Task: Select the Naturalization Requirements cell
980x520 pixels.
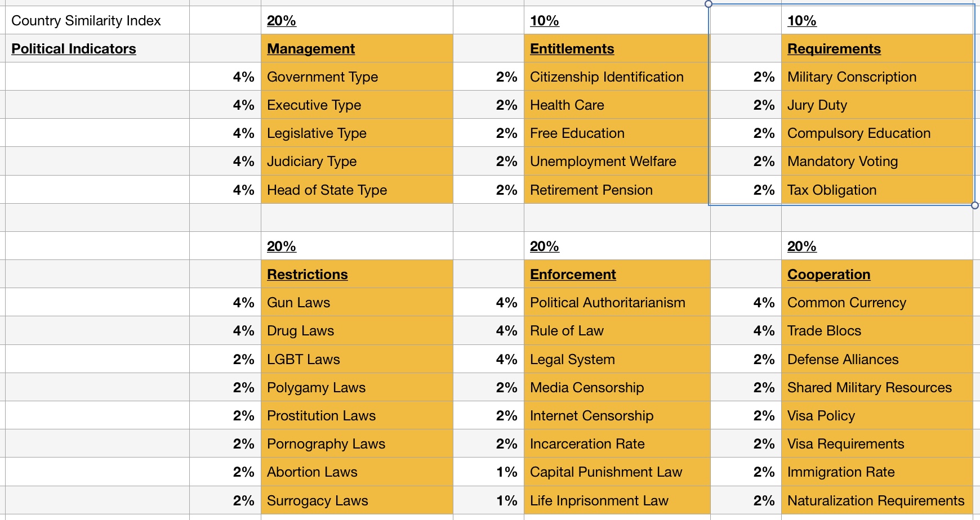Action: tap(876, 500)
